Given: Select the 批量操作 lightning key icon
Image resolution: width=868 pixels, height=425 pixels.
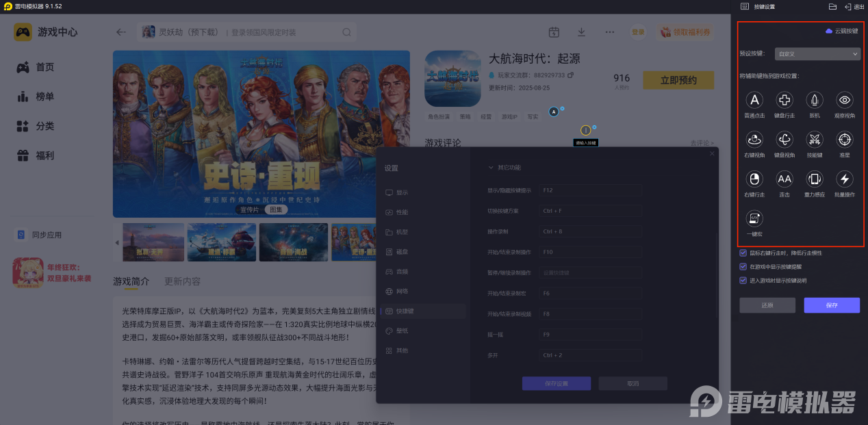Looking at the screenshot, I should point(845,179).
